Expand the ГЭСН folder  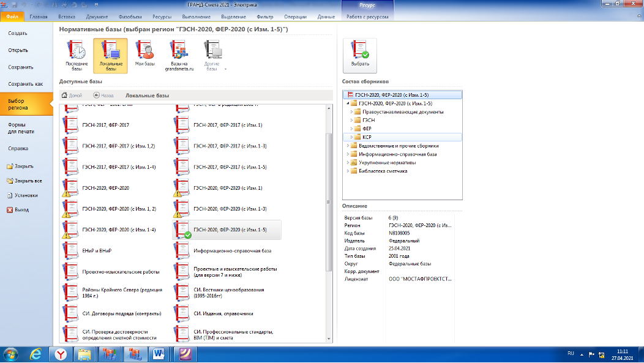(x=351, y=121)
